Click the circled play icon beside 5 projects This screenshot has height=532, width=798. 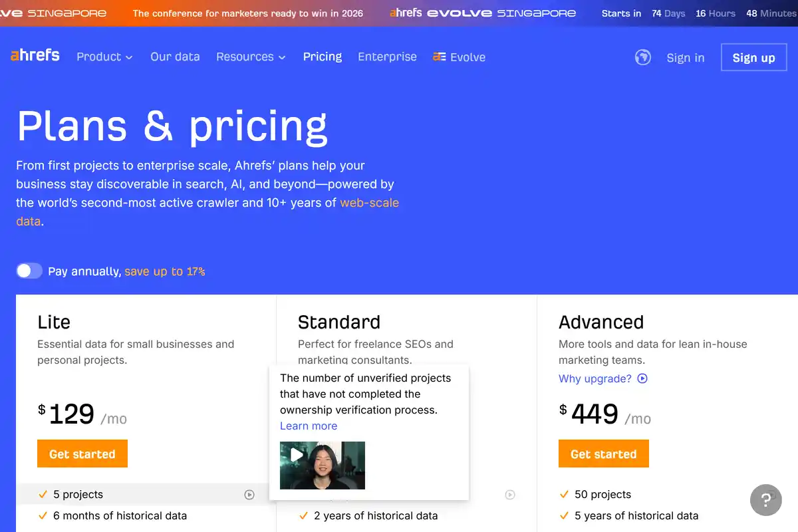coord(249,494)
